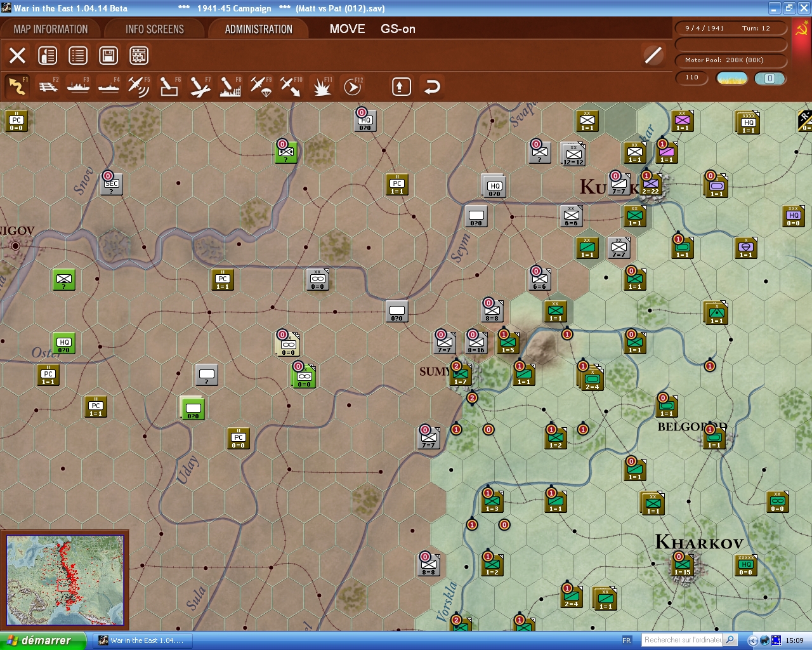Click the Rechercher sur l'ordinateur search field
Viewport: 812px width, 650px height.
pos(683,640)
